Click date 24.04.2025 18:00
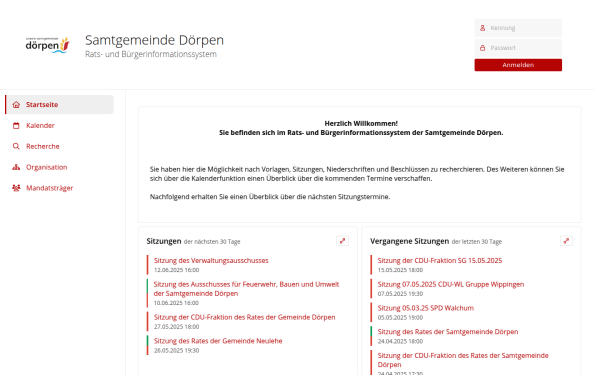Viewport: 600px width, 375px height. click(x=400, y=341)
